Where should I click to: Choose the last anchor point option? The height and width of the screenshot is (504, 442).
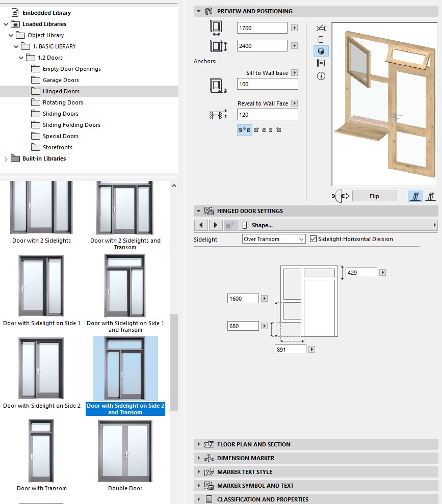click(279, 130)
